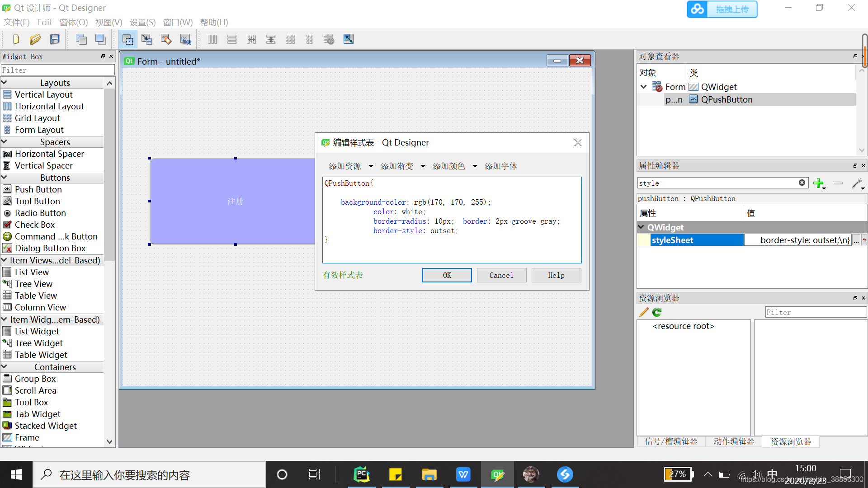Click the Open file folder icon
This screenshot has height=488, width=868.
[35, 39]
